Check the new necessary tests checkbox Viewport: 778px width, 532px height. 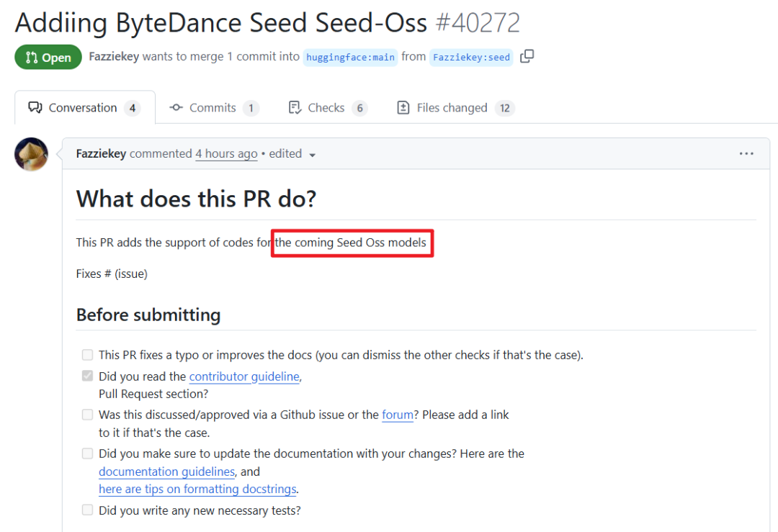coord(87,510)
